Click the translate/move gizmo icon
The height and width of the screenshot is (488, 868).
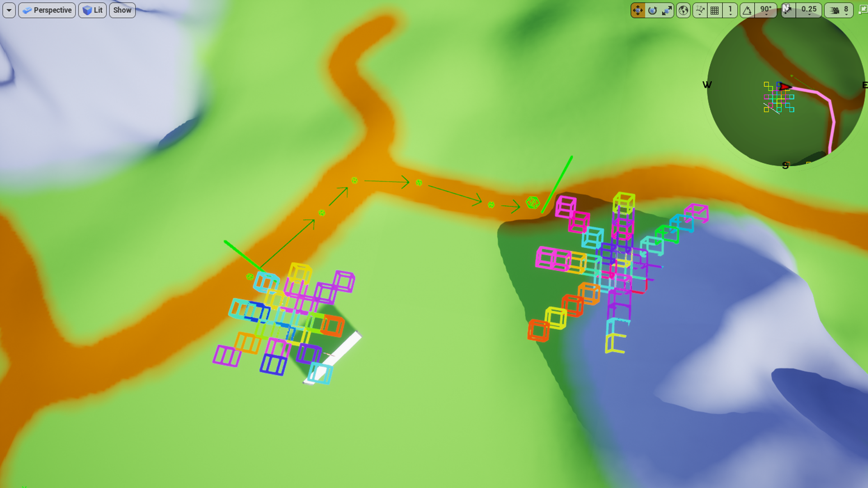point(637,10)
